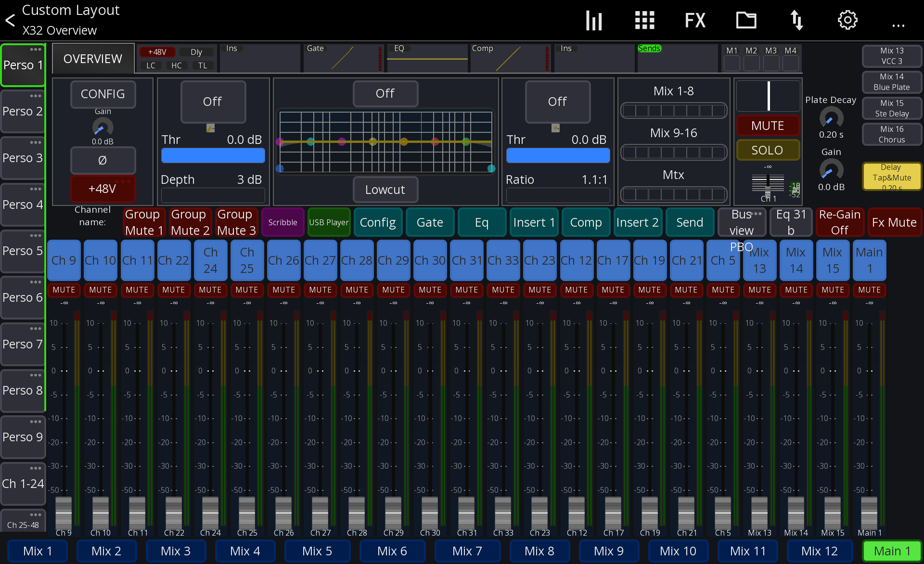The height and width of the screenshot is (564, 924).
Task: Open the scenes folder icon
Action: 746,20
